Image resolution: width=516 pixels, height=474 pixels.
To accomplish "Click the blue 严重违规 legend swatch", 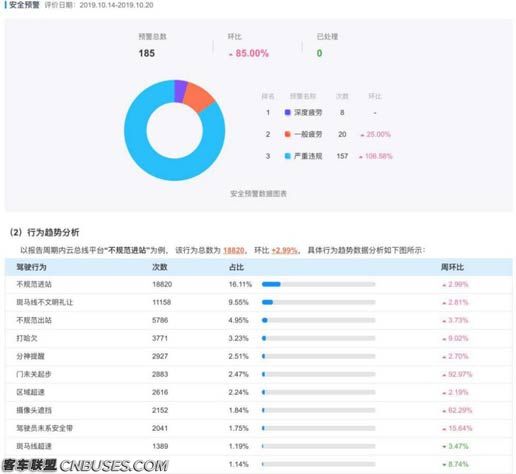I will 287,156.
